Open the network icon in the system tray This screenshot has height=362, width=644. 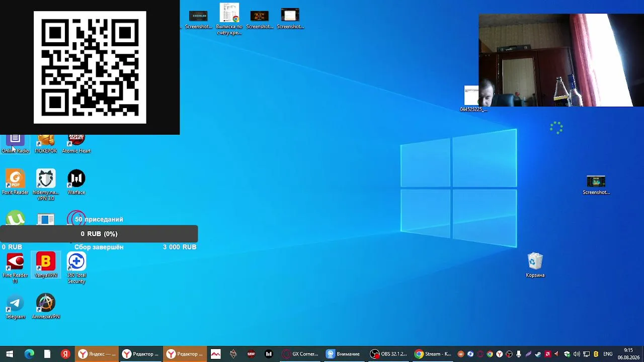click(586, 354)
